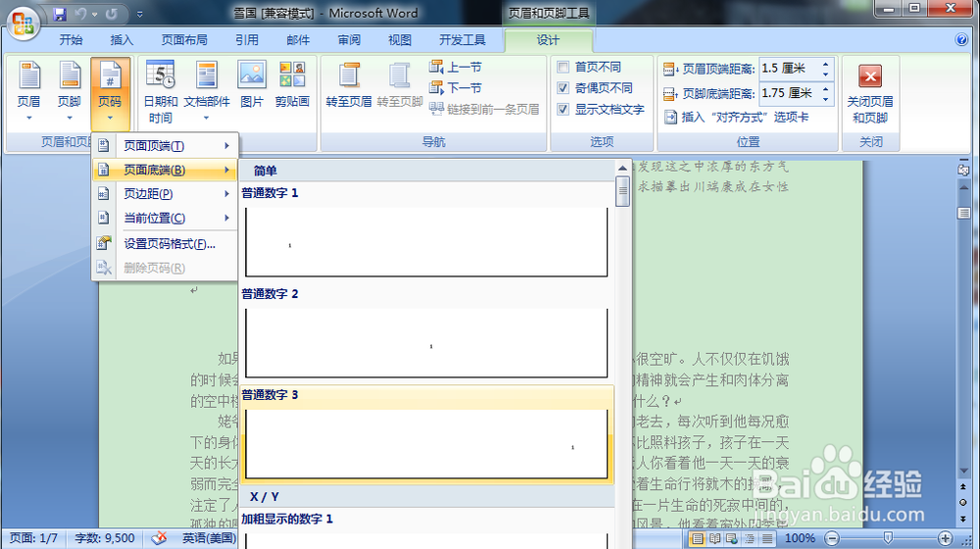Screen dimensions: 980x549
Task: Click gallery scrollbar up arrow
Action: [622, 168]
